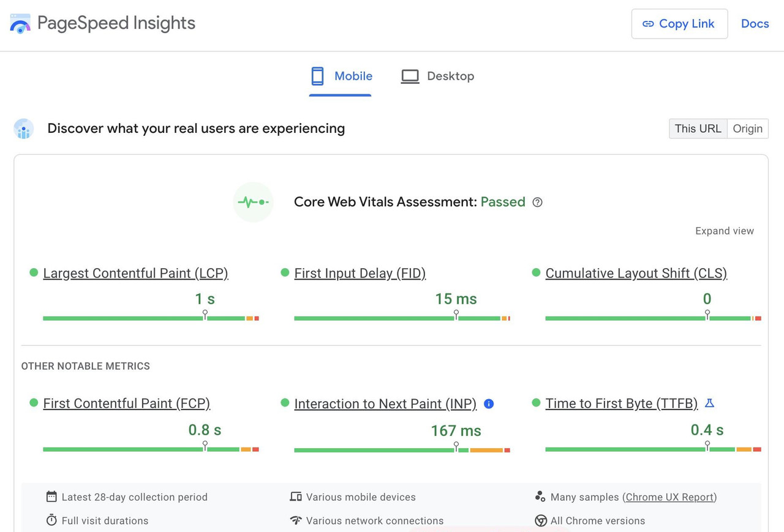Select the Origin toggle
This screenshot has width=784, height=532.
click(748, 129)
